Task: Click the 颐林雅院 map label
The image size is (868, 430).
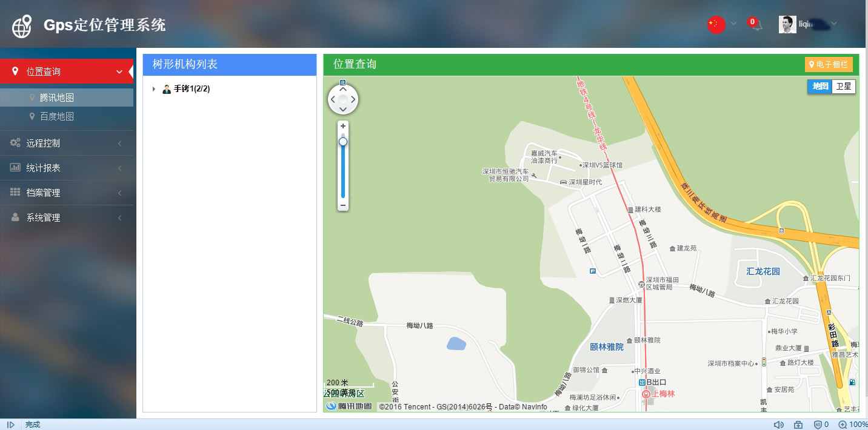Action: (x=607, y=347)
